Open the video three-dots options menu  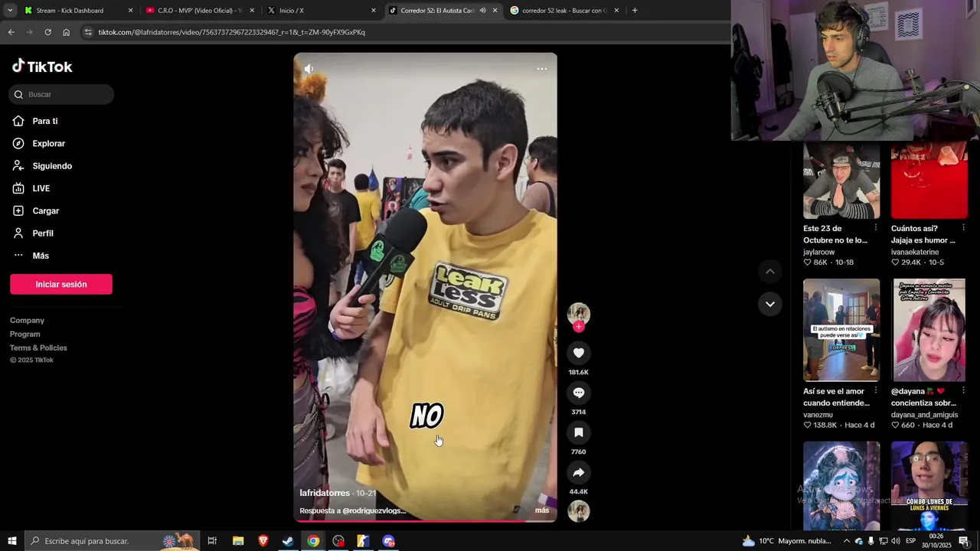point(542,69)
